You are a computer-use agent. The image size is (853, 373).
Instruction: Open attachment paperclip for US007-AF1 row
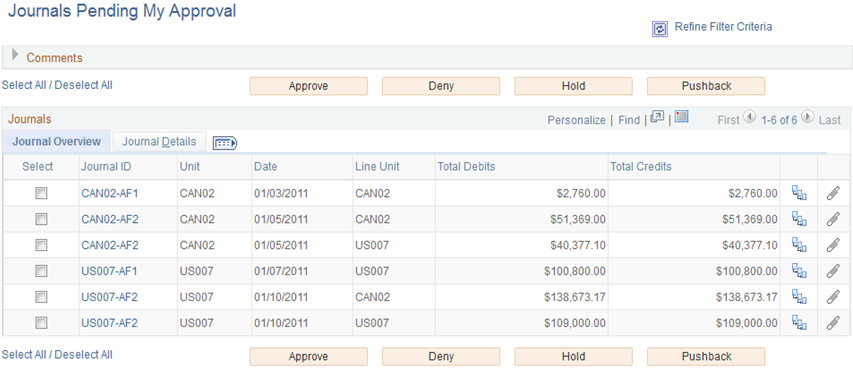[x=833, y=271]
